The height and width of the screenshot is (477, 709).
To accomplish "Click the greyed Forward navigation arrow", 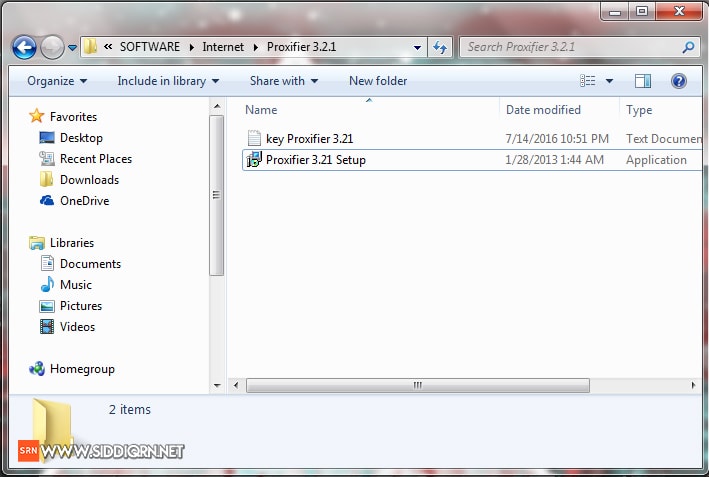I will click(x=52, y=47).
